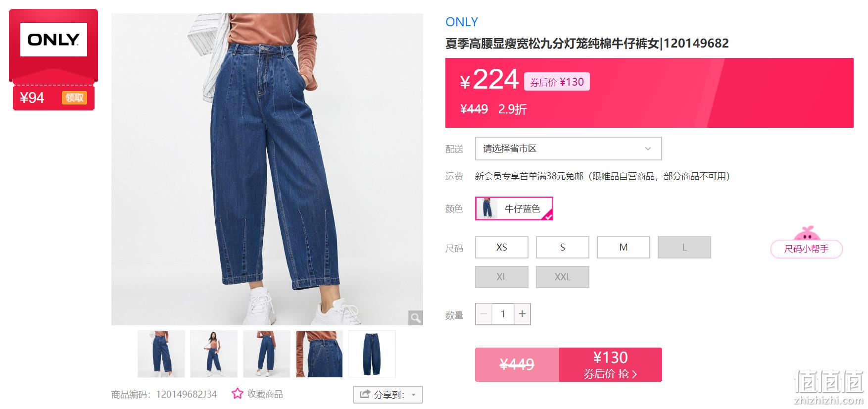868x409 pixels.
Task: Choose the 牛仔蓝色 color swatch
Action: (x=514, y=208)
